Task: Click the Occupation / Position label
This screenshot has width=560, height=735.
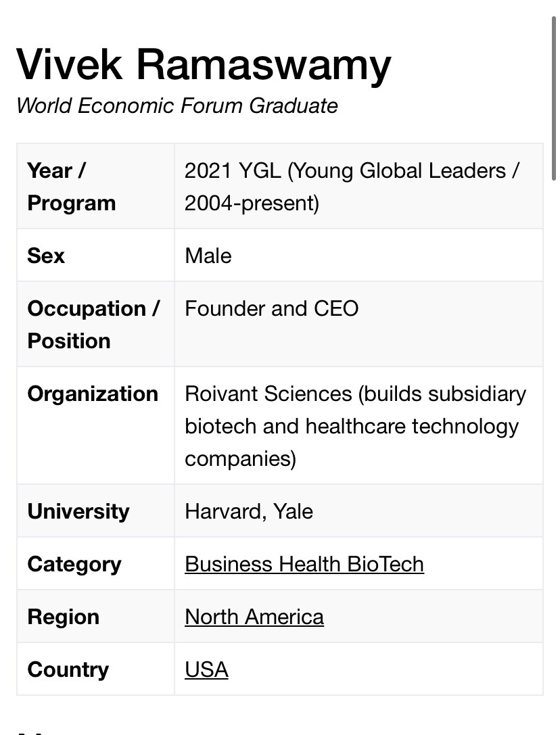Action: click(94, 325)
